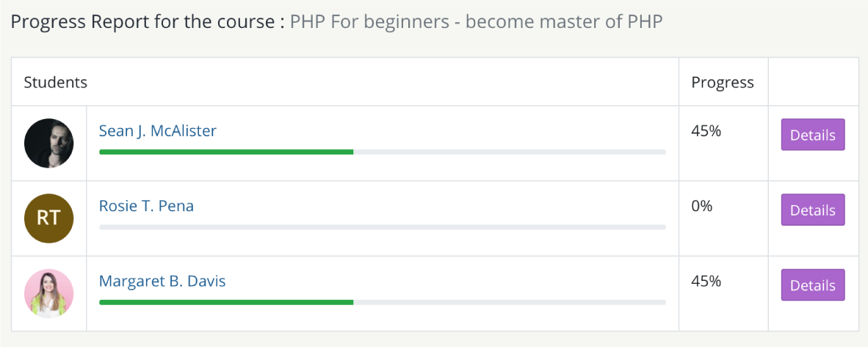Image resolution: width=868 pixels, height=347 pixels.
Task: Click Margaret B. Davis's profile photo
Action: (x=48, y=294)
